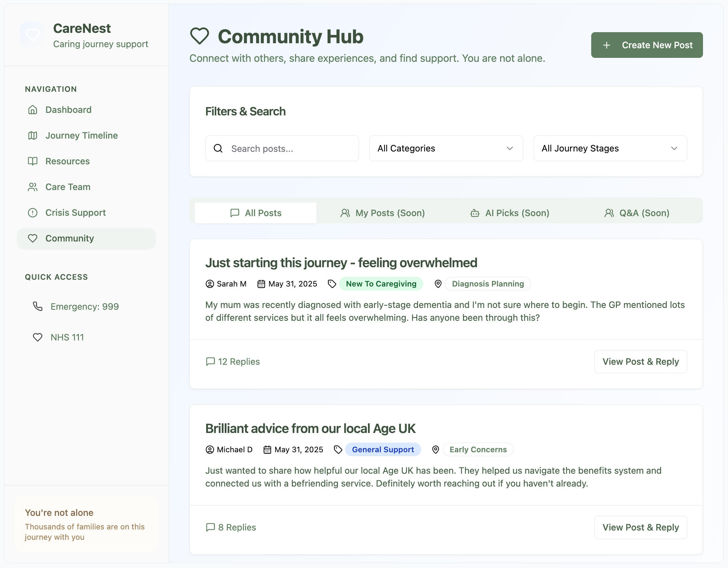Open the All Categories dropdown
The width and height of the screenshot is (728, 568).
[x=446, y=148]
